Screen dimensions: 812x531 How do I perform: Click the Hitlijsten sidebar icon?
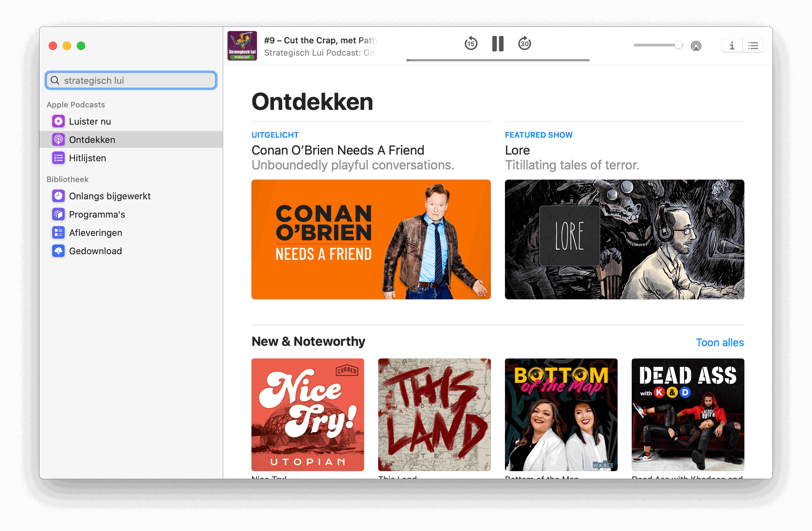(x=58, y=158)
